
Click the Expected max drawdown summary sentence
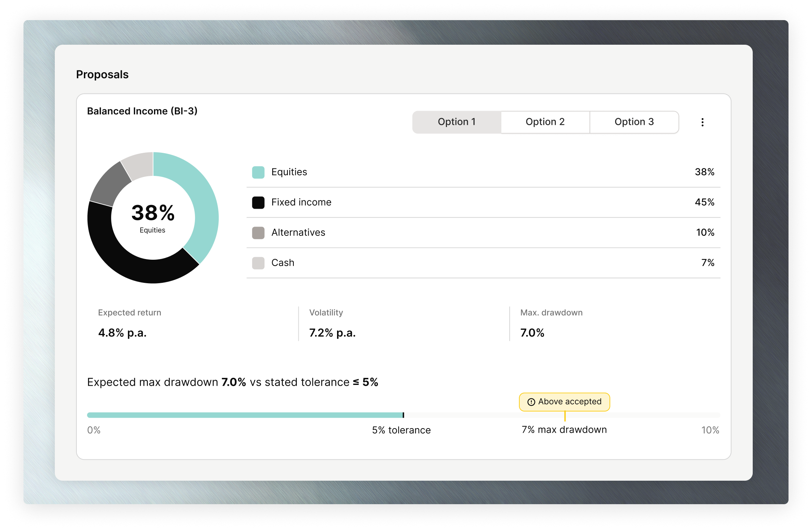(x=233, y=382)
